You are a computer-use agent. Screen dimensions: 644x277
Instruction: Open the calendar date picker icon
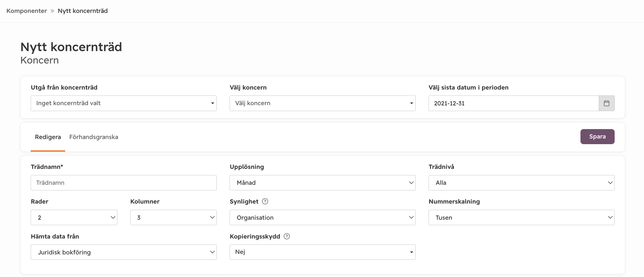point(606,103)
